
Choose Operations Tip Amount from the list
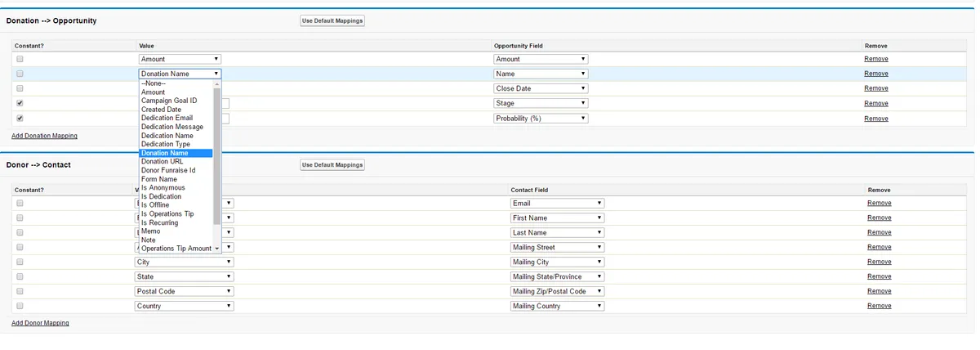point(176,249)
